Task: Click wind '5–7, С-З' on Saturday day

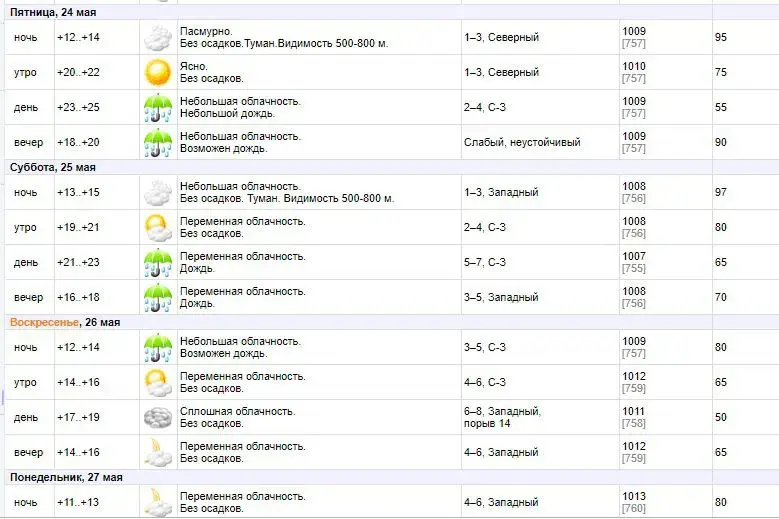Action: click(x=485, y=262)
